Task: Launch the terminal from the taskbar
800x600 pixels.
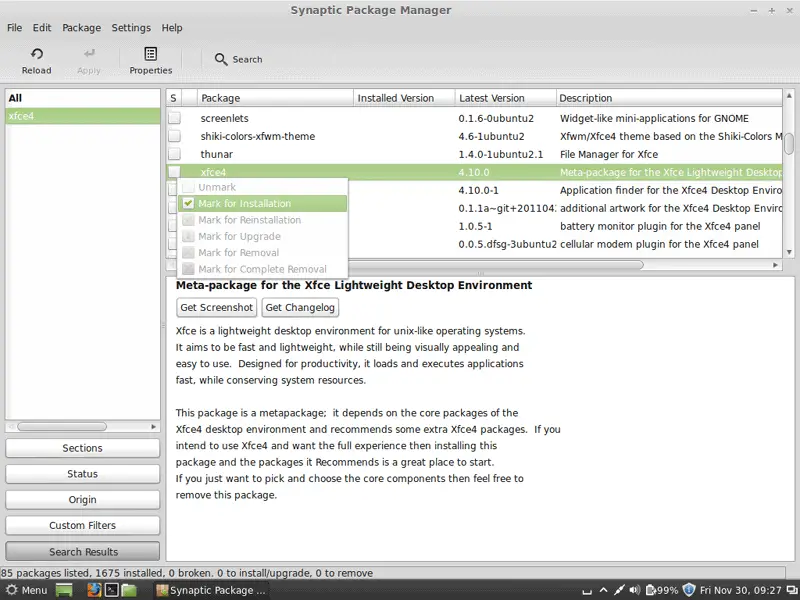Action: coord(111,590)
